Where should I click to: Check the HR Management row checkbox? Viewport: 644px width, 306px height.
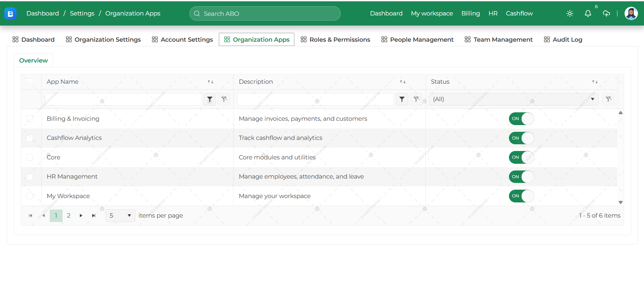point(30,177)
